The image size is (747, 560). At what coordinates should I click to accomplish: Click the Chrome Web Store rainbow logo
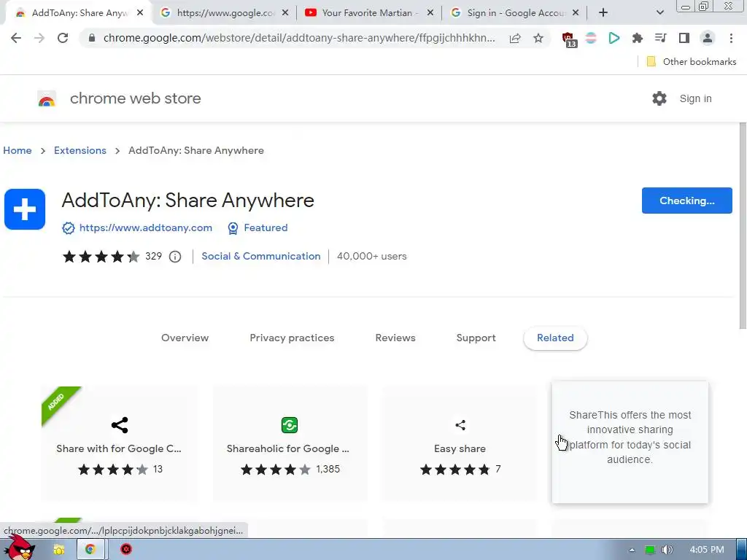pyautogui.click(x=47, y=98)
